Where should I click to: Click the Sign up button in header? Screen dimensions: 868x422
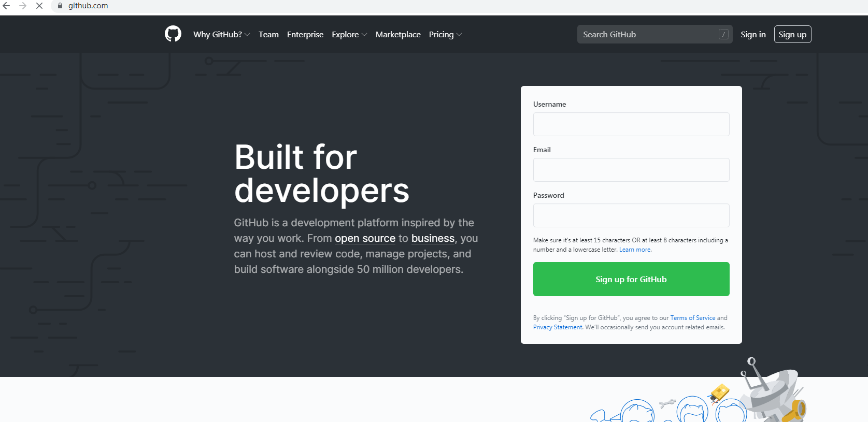coord(792,34)
